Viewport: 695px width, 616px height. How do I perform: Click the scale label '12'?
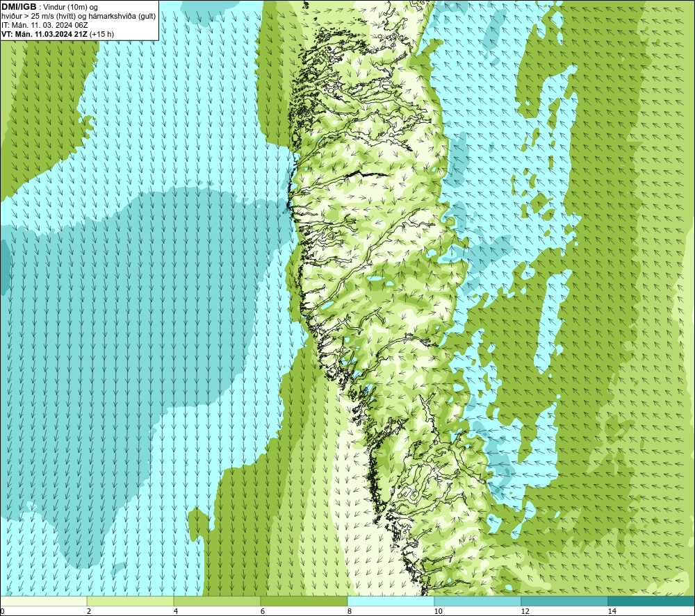point(525,611)
